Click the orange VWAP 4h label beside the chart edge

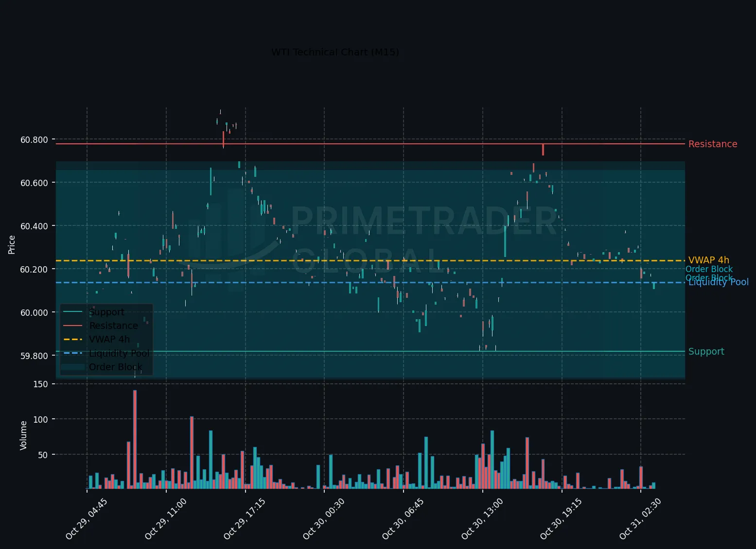pos(709,260)
